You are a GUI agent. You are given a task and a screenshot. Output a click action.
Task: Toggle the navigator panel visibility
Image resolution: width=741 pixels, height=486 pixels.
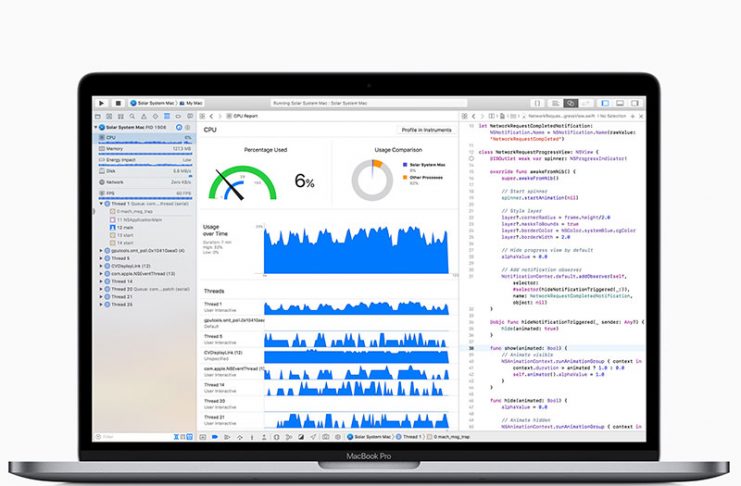click(x=606, y=102)
